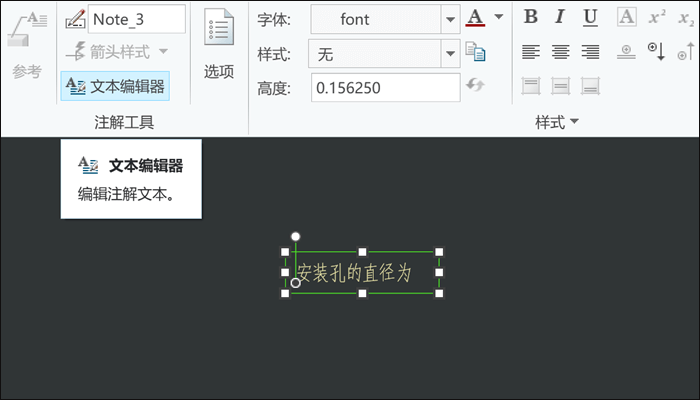Open the Options (选项) panel
The height and width of the screenshot is (400, 700).
[x=219, y=44]
